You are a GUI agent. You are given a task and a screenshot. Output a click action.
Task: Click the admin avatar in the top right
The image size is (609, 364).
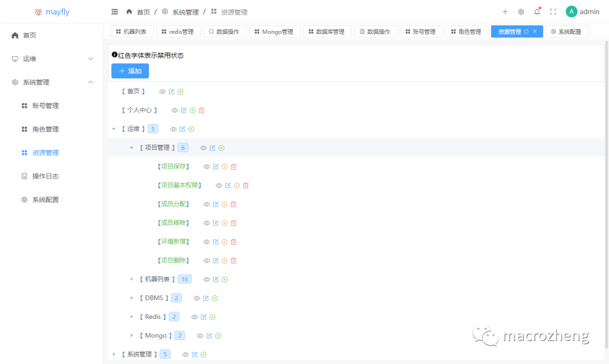point(572,11)
